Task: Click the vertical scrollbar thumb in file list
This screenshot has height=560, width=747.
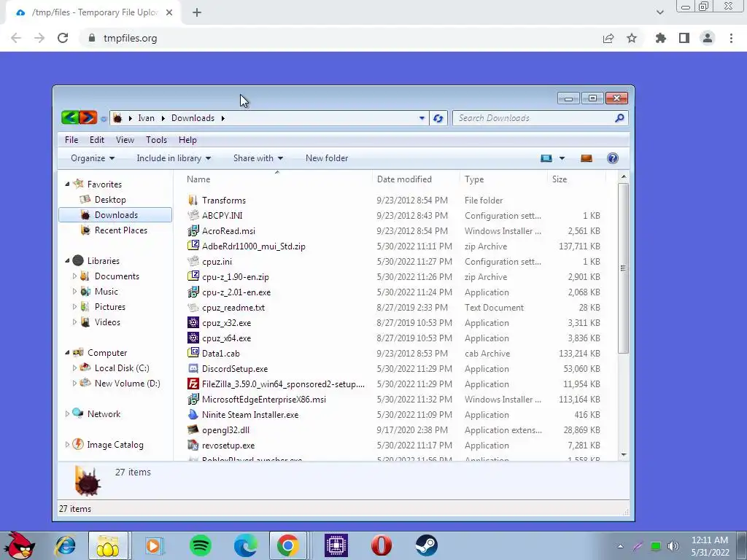Action: (x=623, y=268)
